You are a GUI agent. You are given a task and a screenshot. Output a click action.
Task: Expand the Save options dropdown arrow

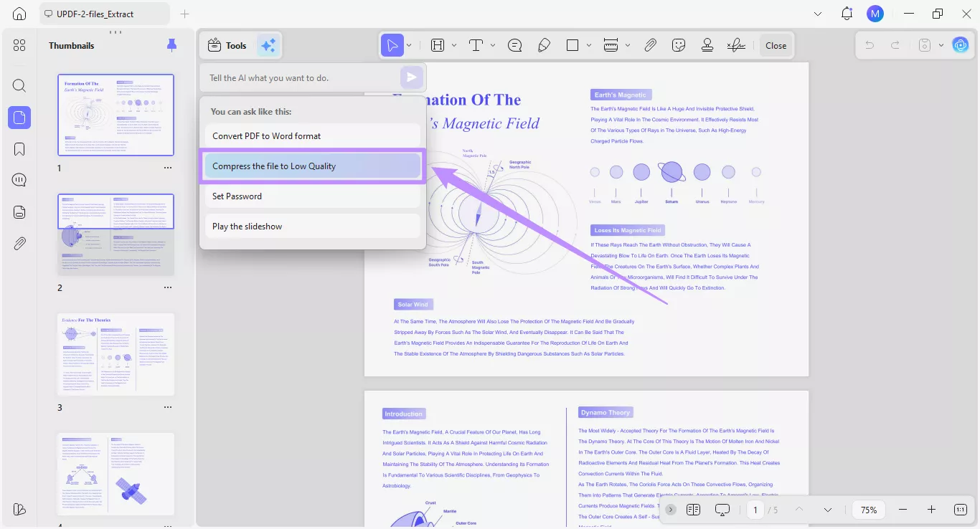[941, 45]
